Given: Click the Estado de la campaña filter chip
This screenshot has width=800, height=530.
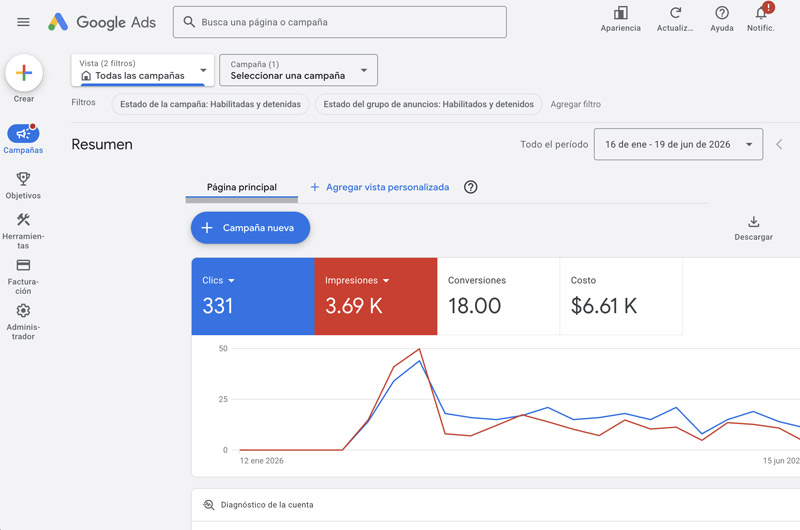Looking at the screenshot, I should 210,104.
